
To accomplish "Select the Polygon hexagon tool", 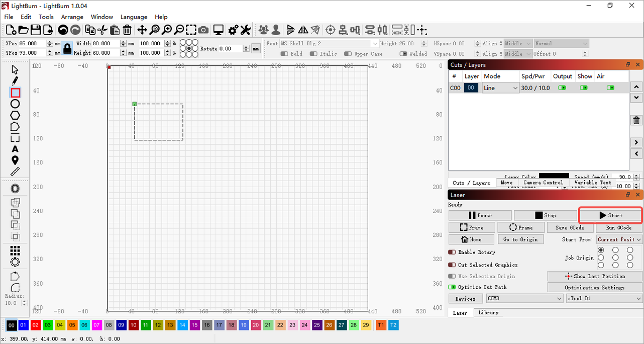I will [15, 115].
